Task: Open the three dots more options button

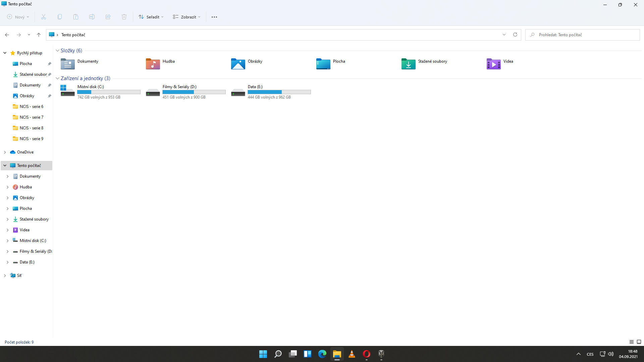Action: coord(214,17)
